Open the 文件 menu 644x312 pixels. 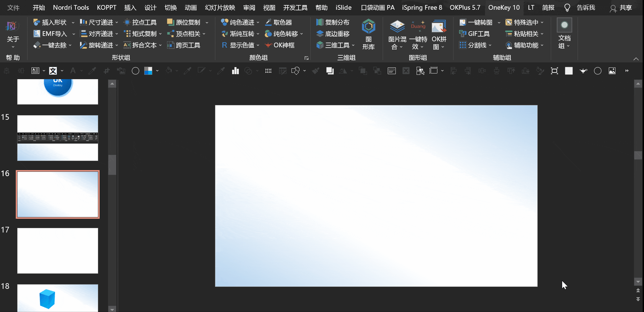click(x=13, y=8)
